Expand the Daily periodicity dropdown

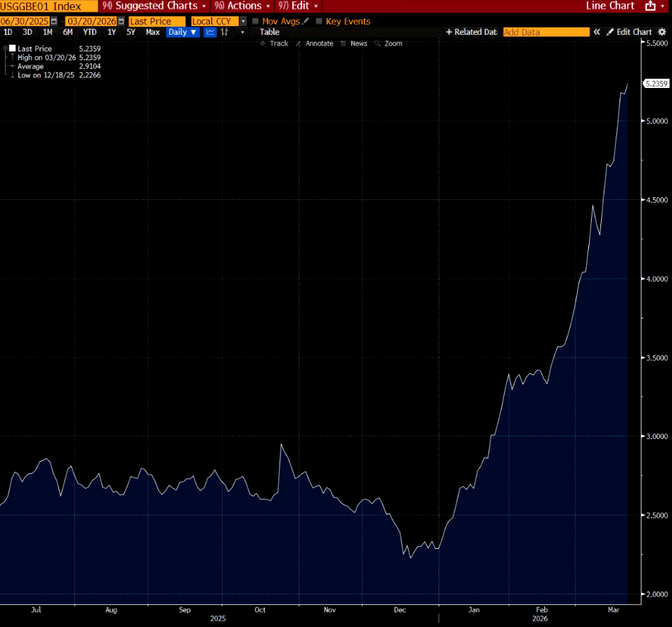point(182,32)
